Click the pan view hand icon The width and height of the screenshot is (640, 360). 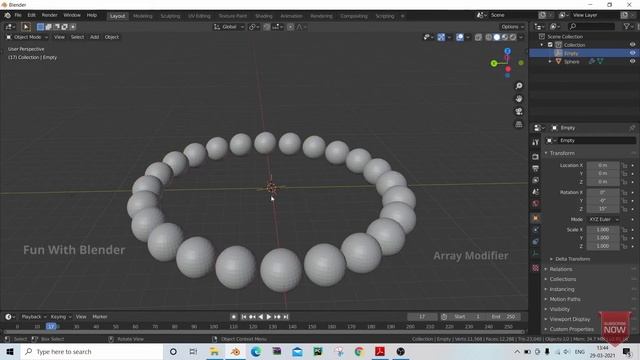[x=519, y=99]
